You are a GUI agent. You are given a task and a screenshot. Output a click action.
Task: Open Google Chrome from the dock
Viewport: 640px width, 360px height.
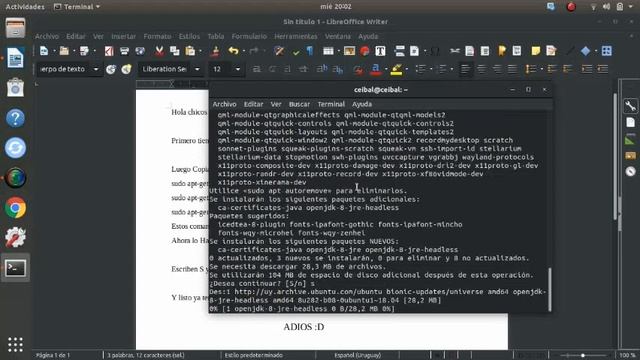[15, 208]
